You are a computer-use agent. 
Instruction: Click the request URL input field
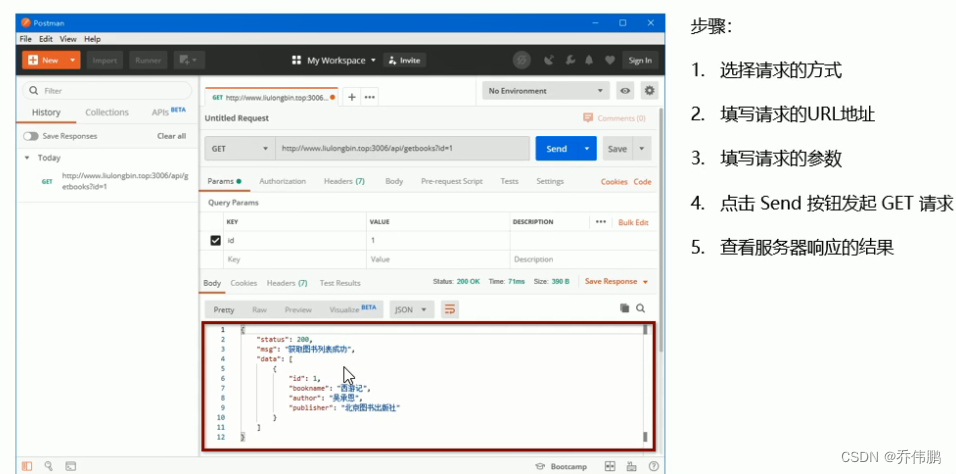[x=402, y=149]
